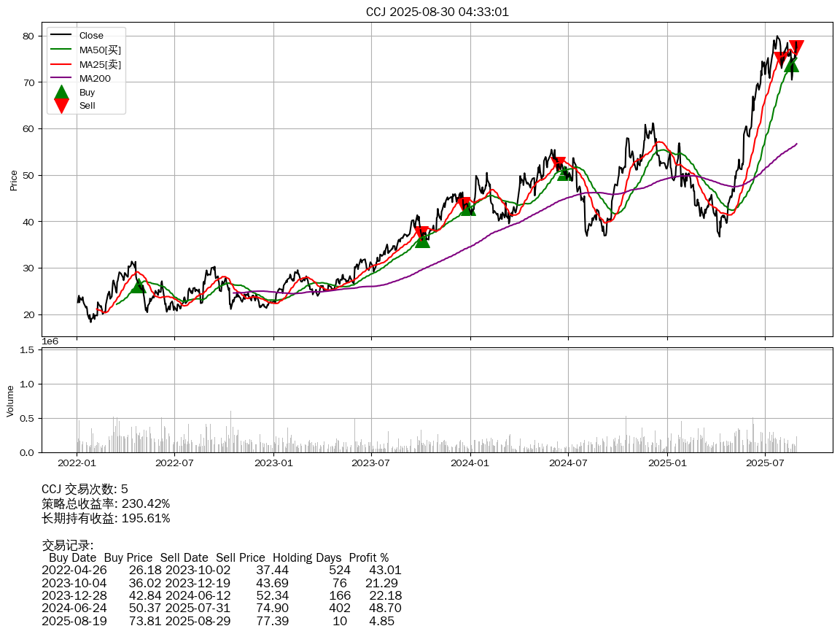The image size is (840, 634).
Task: Click the December 2023 green buy marker
Action: [x=467, y=208]
